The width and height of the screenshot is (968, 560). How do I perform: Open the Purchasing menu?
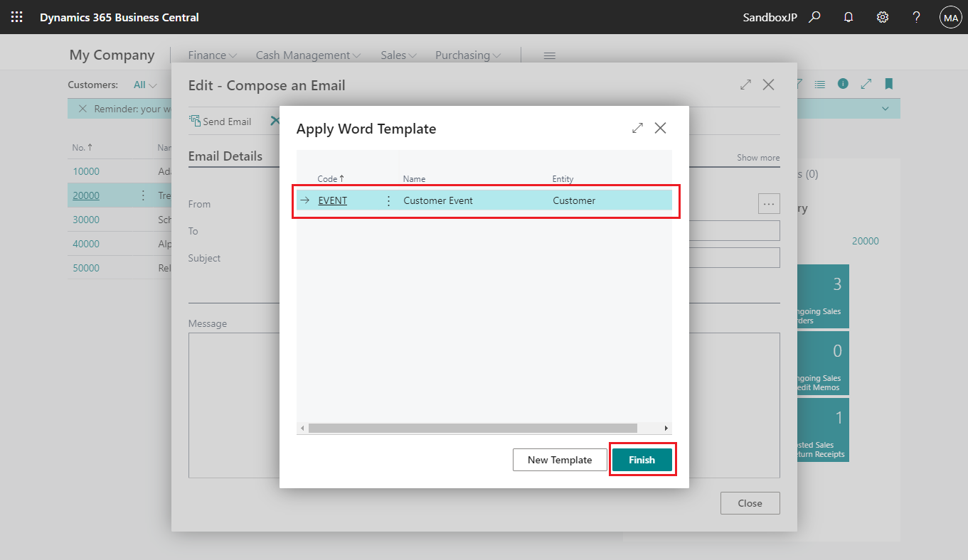(x=467, y=55)
